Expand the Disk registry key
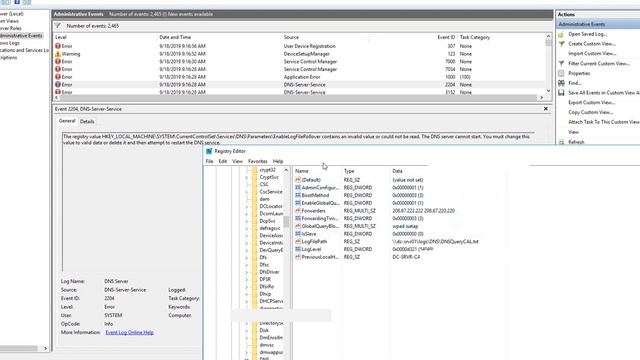Viewport: 640px width, 360px height. (x=247, y=331)
